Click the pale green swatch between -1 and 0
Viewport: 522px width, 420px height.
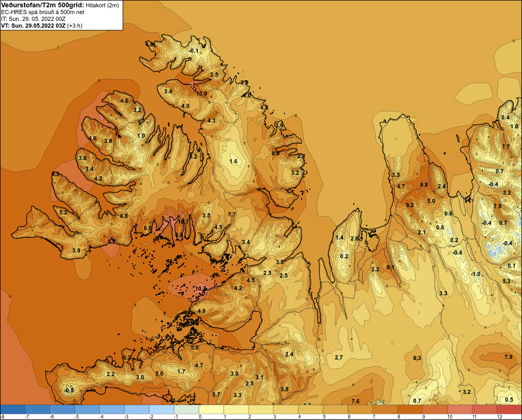pyautogui.click(x=186, y=410)
